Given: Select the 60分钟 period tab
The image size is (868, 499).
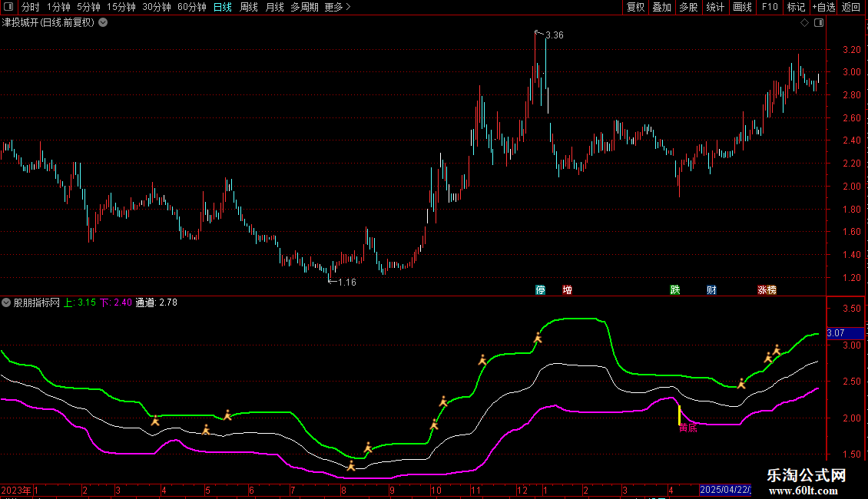Looking at the screenshot, I should pyautogui.click(x=192, y=7).
